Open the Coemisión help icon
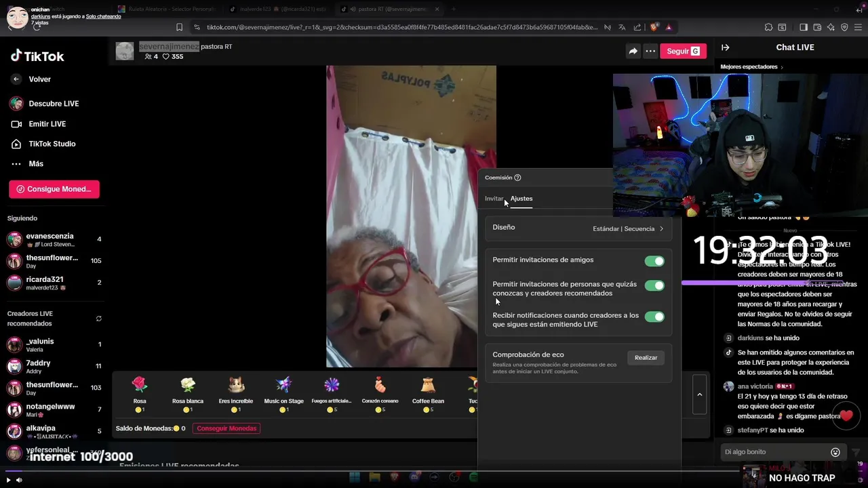The height and width of the screenshot is (488, 868). (517, 178)
